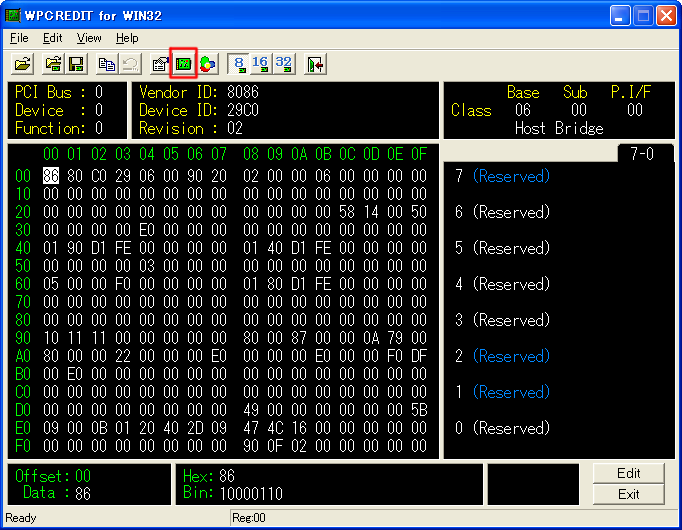Open the File menu

click(19, 38)
